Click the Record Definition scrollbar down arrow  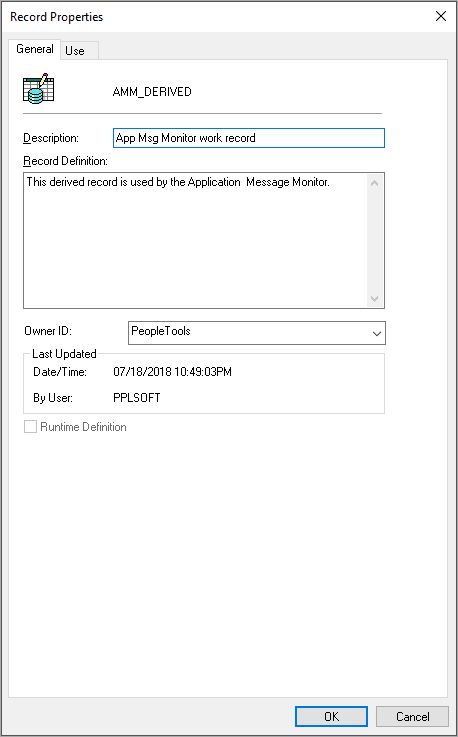tap(375, 298)
